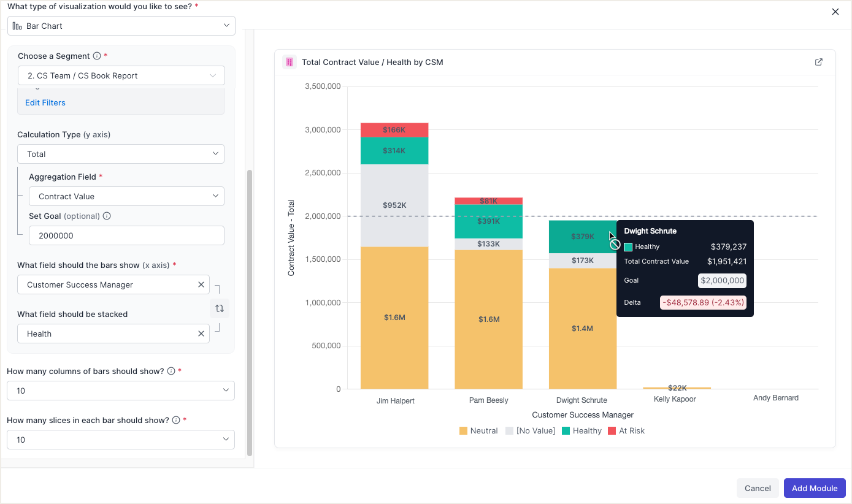Viewport: 852px width, 504px height.
Task: Open the segment selection dropdown
Action: 121,75
